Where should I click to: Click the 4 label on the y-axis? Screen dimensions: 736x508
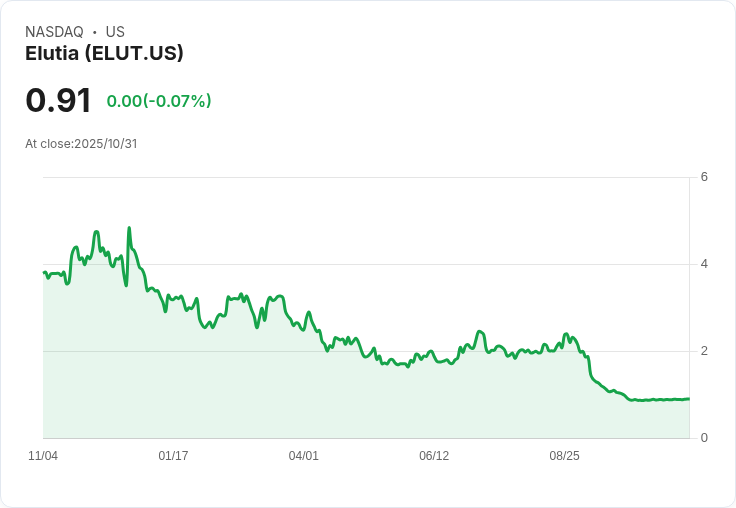tap(705, 264)
